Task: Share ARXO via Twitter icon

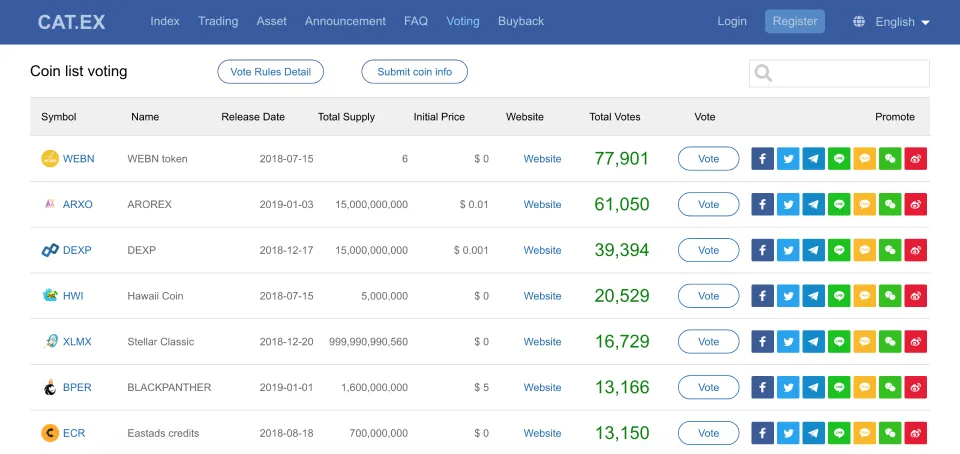Action: (x=788, y=204)
